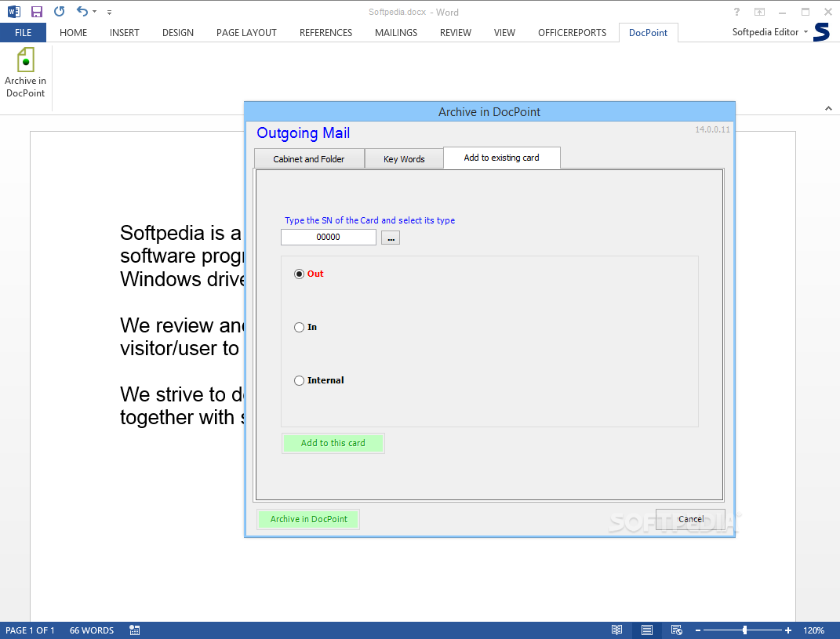Switch to the REFERENCES ribbon tab
Viewport: 840px width, 639px height.
point(325,33)
